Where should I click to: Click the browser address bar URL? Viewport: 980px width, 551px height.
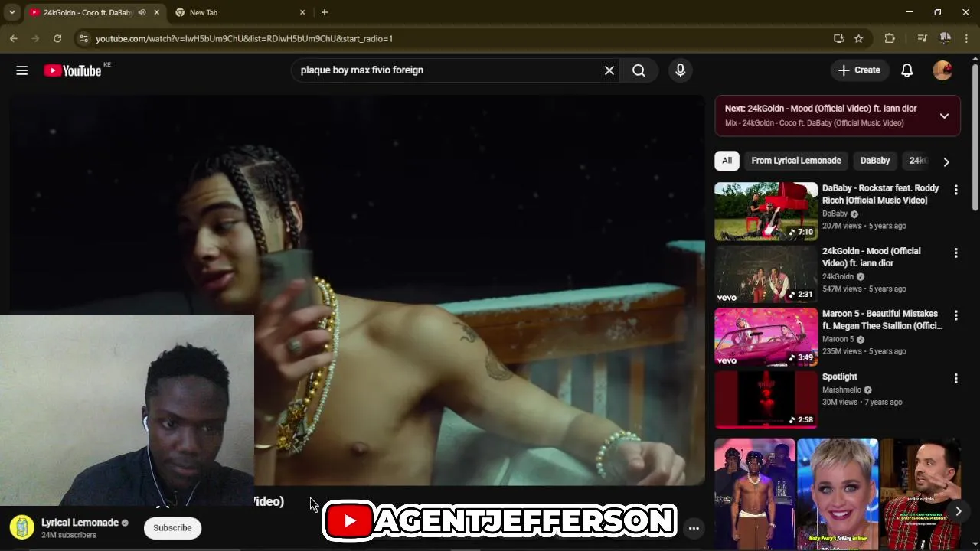click(x=244, y=38)
